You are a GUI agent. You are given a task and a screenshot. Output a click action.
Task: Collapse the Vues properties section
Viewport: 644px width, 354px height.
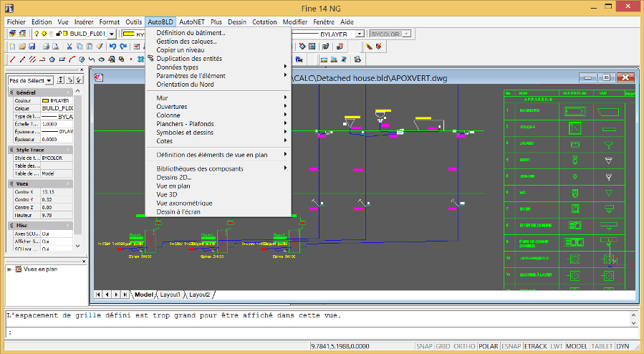[68, 183]
